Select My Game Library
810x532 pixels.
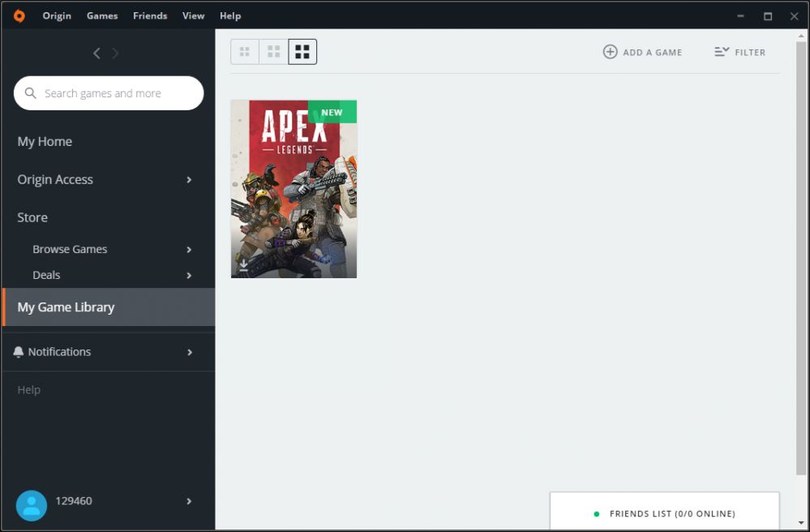(109, 307)
